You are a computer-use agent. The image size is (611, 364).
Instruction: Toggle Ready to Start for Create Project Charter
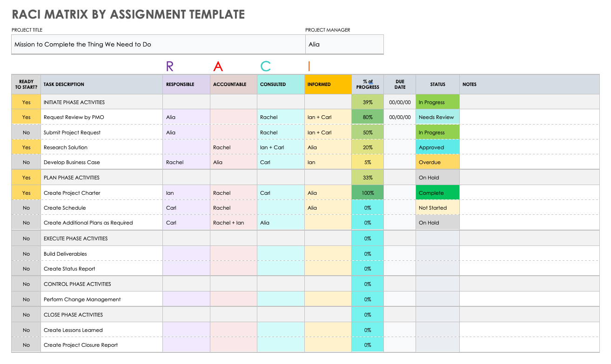point(26,193)
